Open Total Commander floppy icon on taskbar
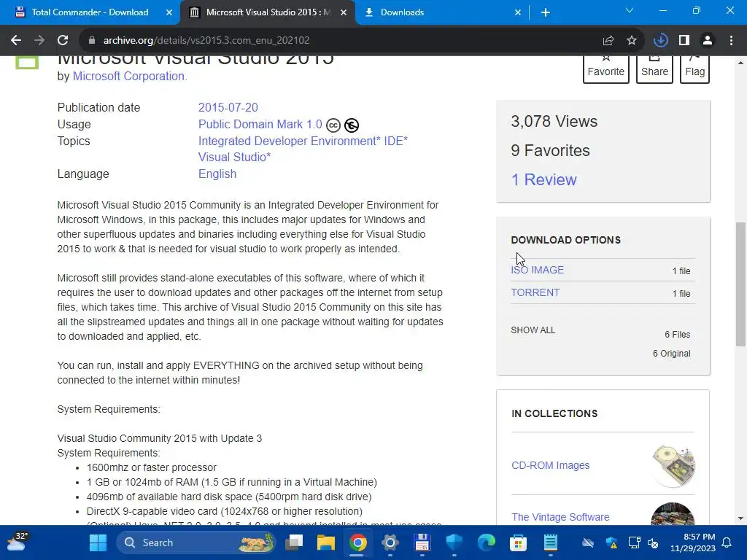Viewport: 747px width, 560px height. click(x=422, y=542)
